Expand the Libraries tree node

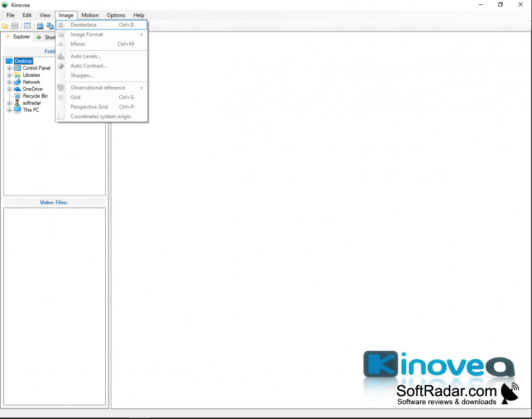click(9, 75)
